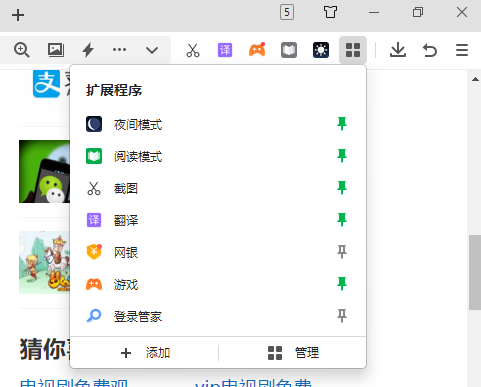Select 游戏 extension entry
This screenshot has height=387, width=481.
[x=218, y=284]
